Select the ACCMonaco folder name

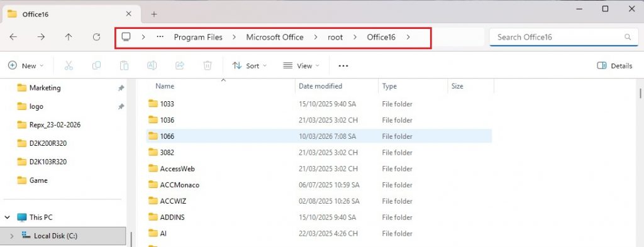[x=180, y=185]
